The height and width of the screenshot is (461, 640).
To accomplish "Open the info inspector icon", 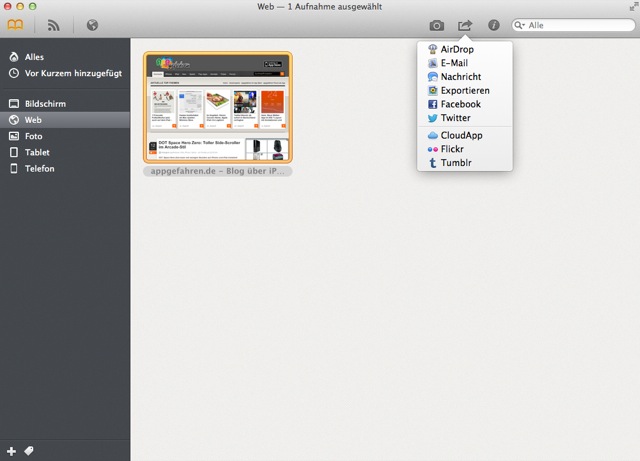I will [x=493, y=25].
